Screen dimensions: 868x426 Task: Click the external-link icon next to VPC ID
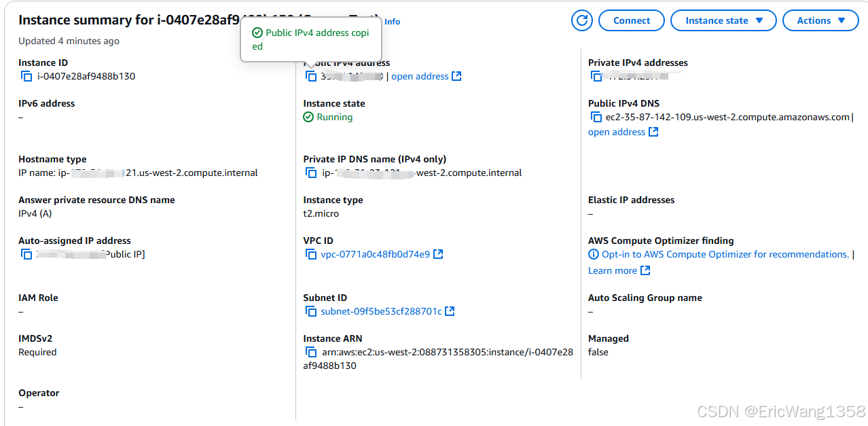coord(438,254)
